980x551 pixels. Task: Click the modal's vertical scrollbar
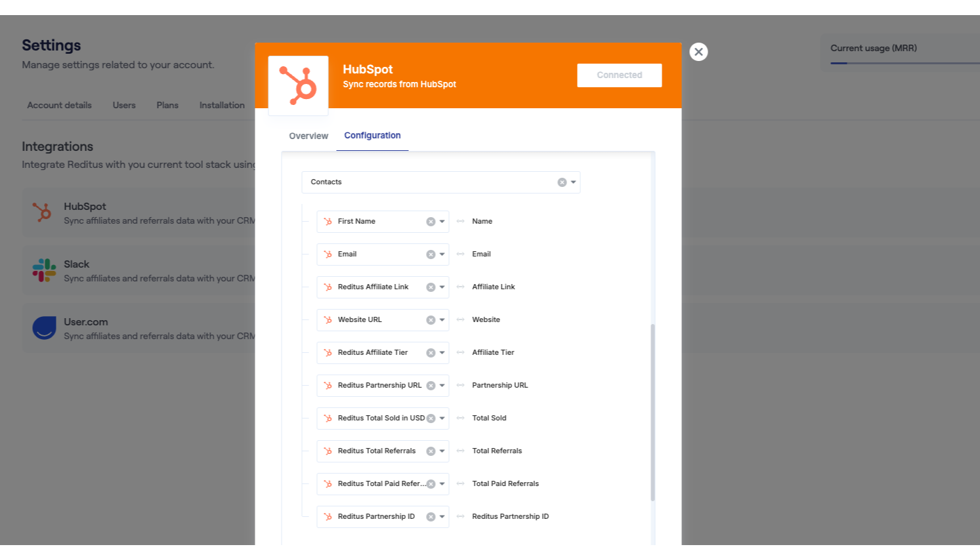(x=652, y=412)
